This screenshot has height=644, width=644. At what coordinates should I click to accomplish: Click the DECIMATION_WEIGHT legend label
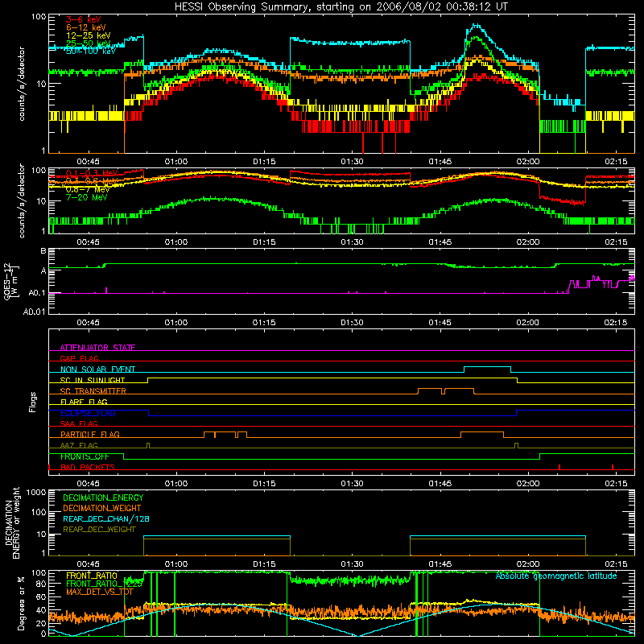tap(102, 508)
